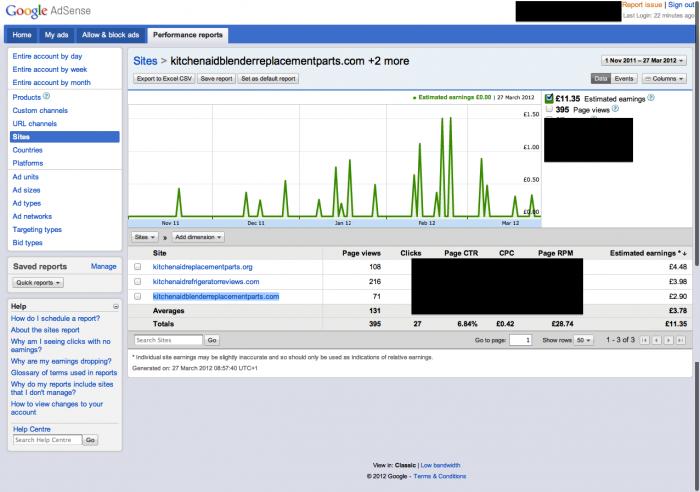Select Entire account by day report
Screen dimensions: 700x492
47,56
